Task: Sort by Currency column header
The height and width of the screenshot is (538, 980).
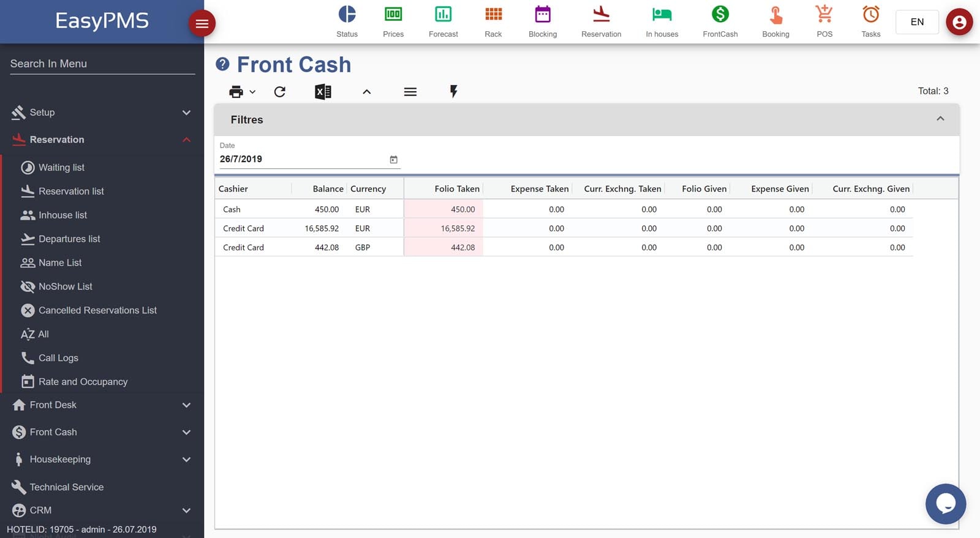Action: 368,189
